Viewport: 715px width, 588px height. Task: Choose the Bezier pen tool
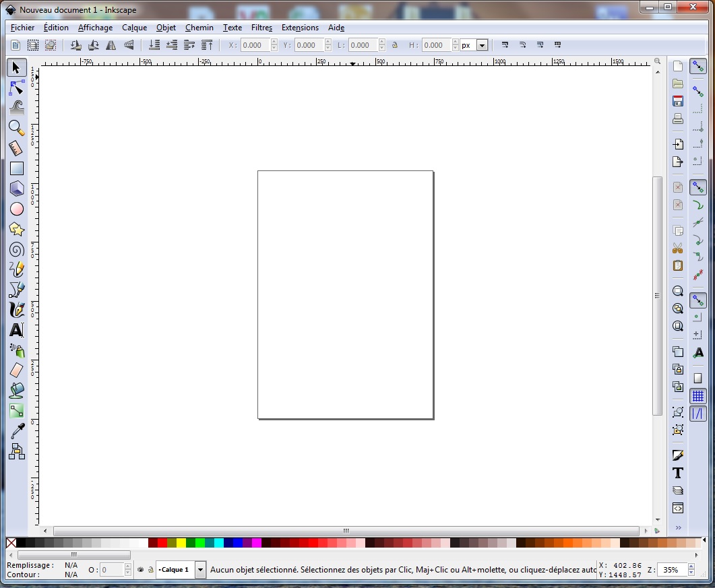tap(16, 290)
